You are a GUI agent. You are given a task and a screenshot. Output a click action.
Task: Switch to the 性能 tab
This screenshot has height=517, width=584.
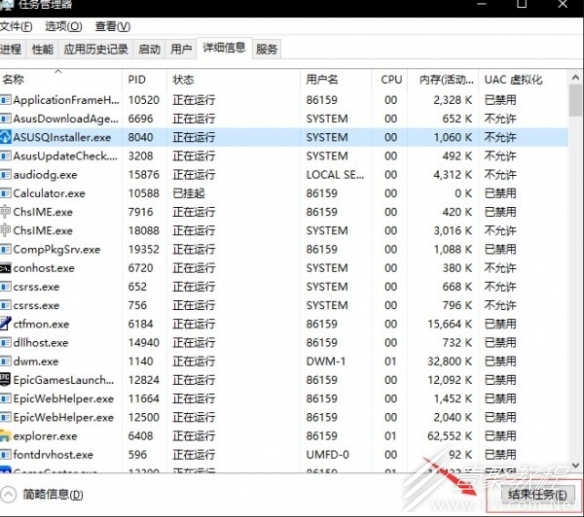pyautogui.click(x=42, y=49)
